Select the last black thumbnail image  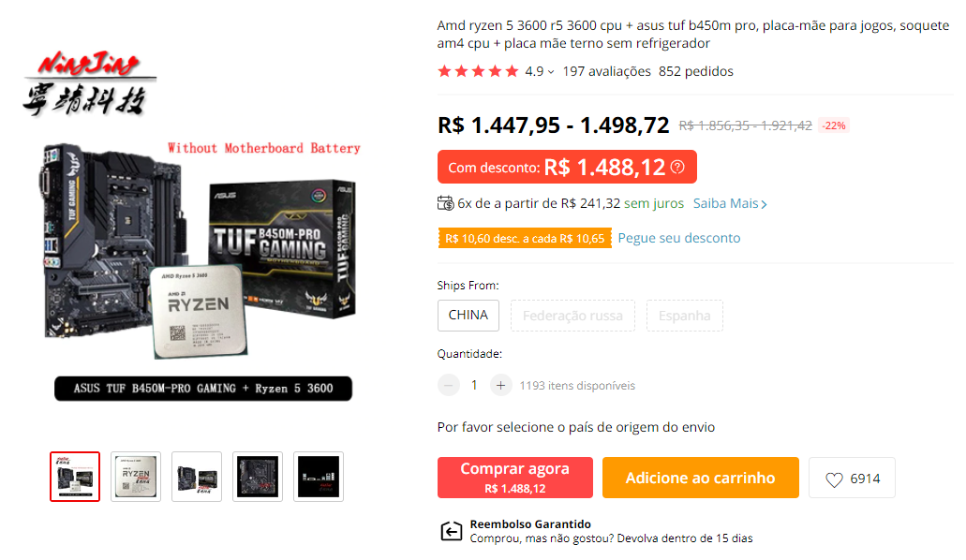pyautogui.click(x=319, y=477)
